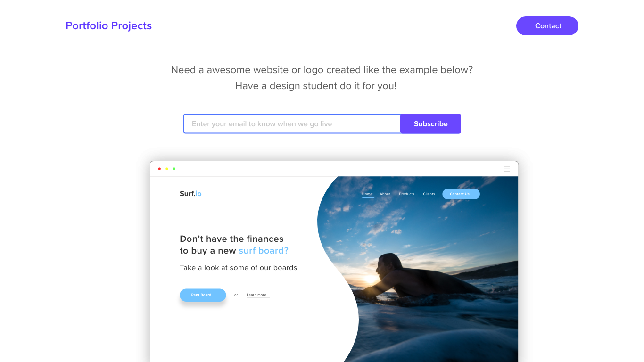Click the purple Subscribe button
The width and height of the screenshot is (644, 362).
pyautogui.click(x=431, y=123)
